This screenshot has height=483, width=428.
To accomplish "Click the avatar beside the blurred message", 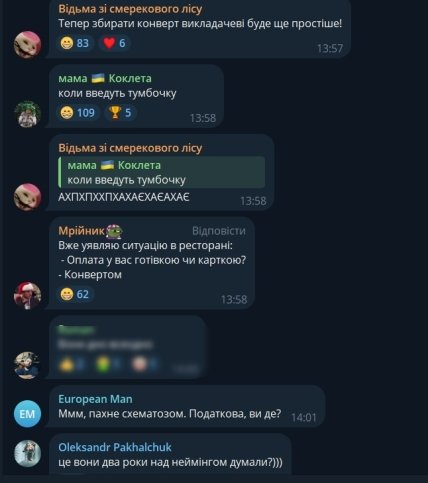I will (27, 365).
